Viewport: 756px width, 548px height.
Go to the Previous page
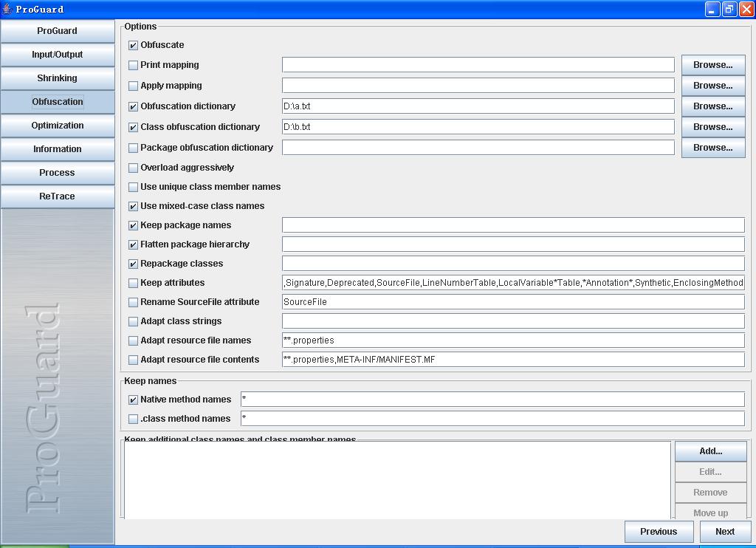[659, 532]
